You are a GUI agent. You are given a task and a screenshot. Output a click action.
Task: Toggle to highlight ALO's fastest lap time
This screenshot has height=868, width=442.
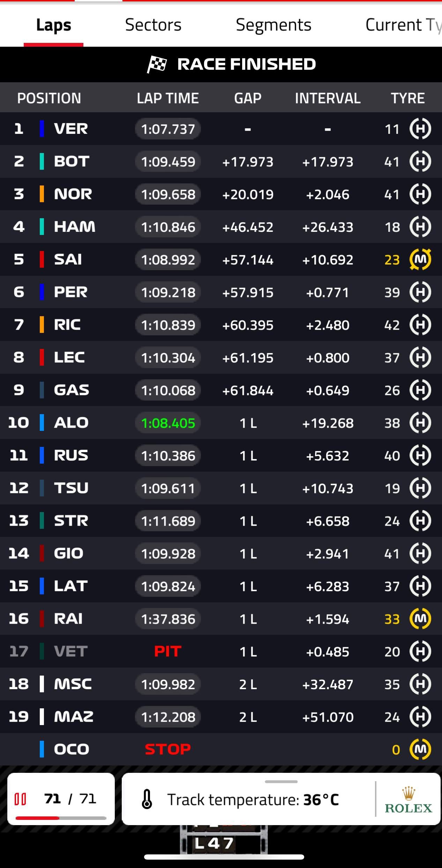(167, 423)
